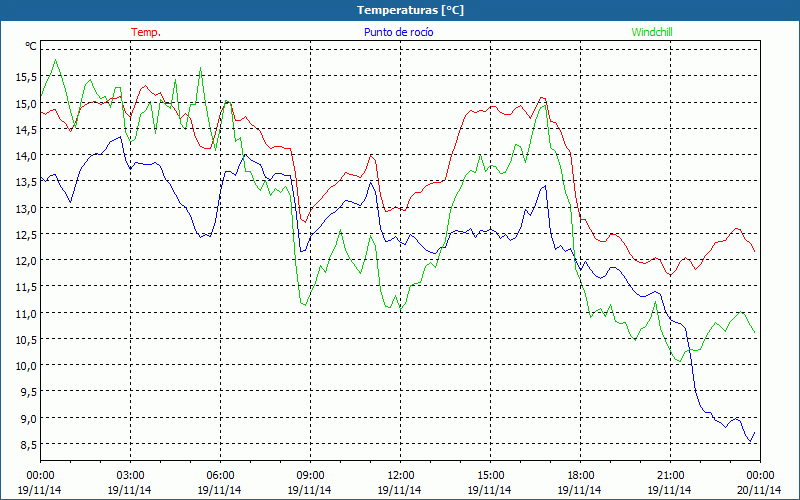Click the 19/11/14 date under 18:00
800x500 pixels.
point(580,490)
